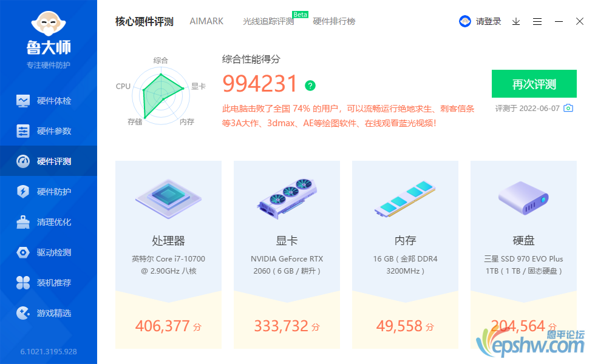Click the 内存 card title
This screenshot has width=595, height=364.
click(406, 240)
